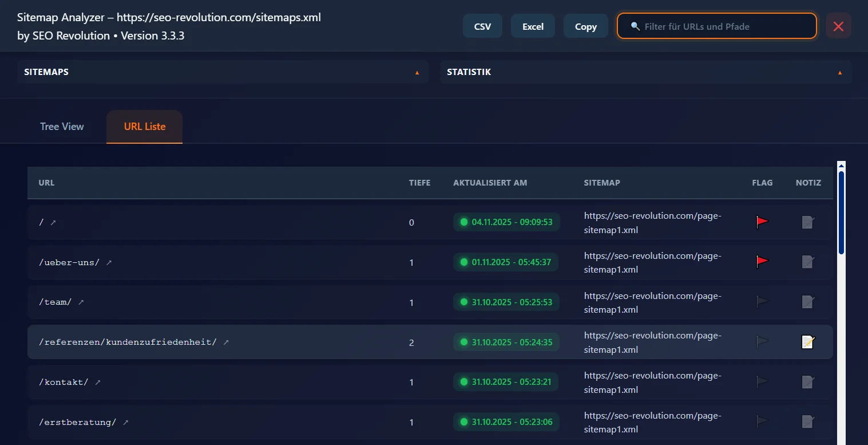Edit the note for the /erstberatung/ row
The width and height of the screenshot is (868, 445).
[x=807, y=422]
